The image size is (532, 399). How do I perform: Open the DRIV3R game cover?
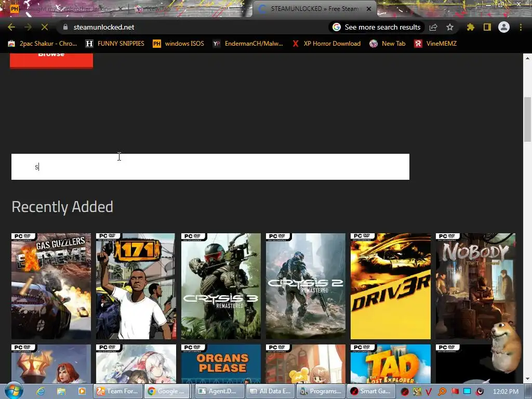coord(391,286)
